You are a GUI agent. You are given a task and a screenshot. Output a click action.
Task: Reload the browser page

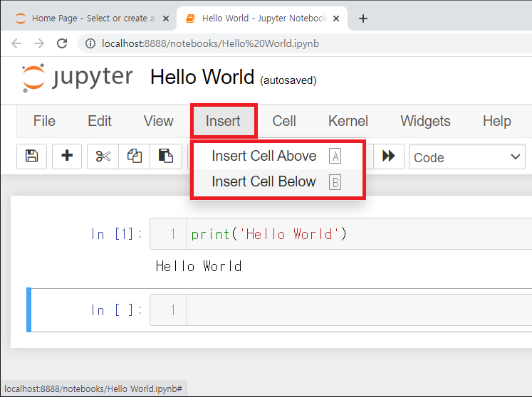[62, 43]
